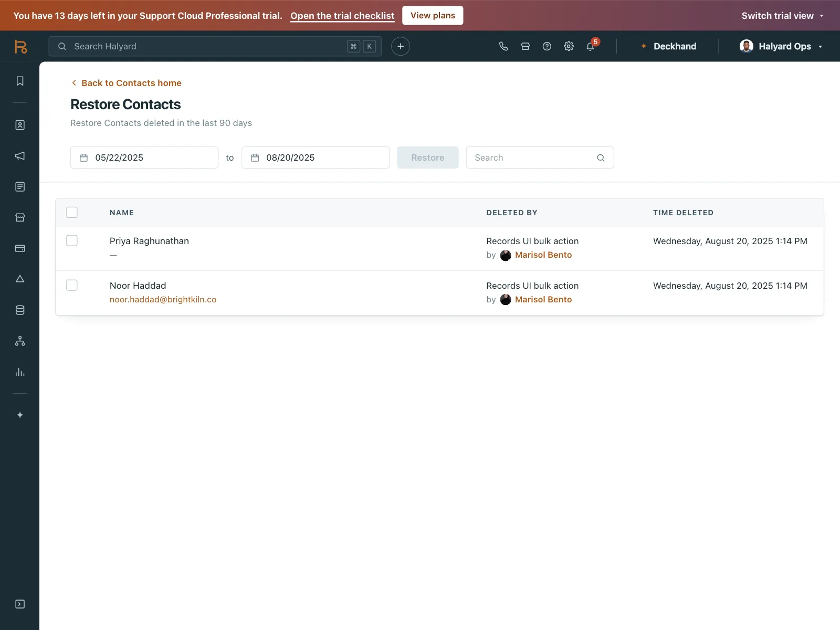Open the contacts sidebar icon
840x630 pixels.
pos(20,125)
